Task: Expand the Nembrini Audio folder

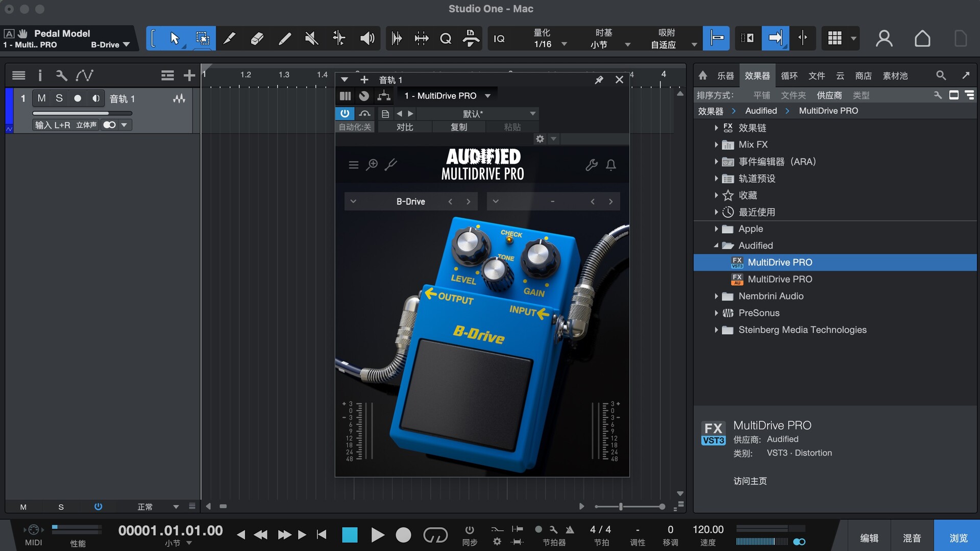Action: (x=716, y=296)
